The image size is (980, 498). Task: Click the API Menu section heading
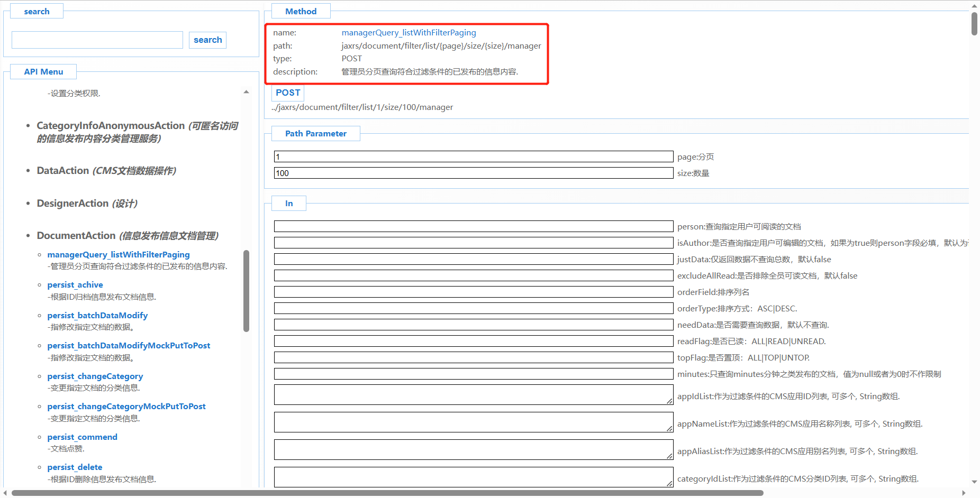point(43,72)
